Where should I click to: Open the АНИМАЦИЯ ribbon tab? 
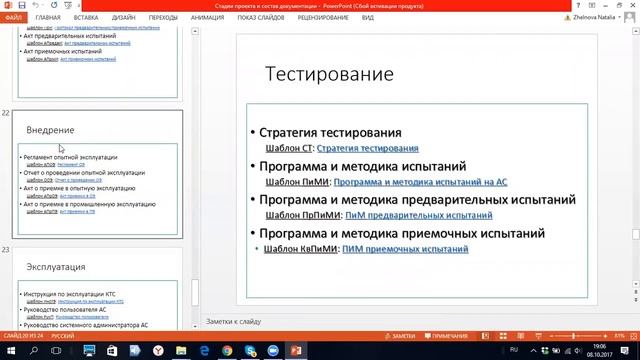tap(207, 18)
